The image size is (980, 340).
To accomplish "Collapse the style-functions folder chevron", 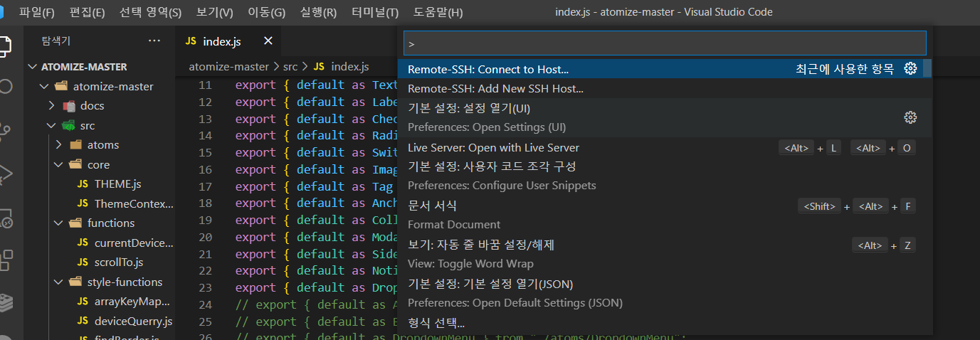I will pos(58,282).
